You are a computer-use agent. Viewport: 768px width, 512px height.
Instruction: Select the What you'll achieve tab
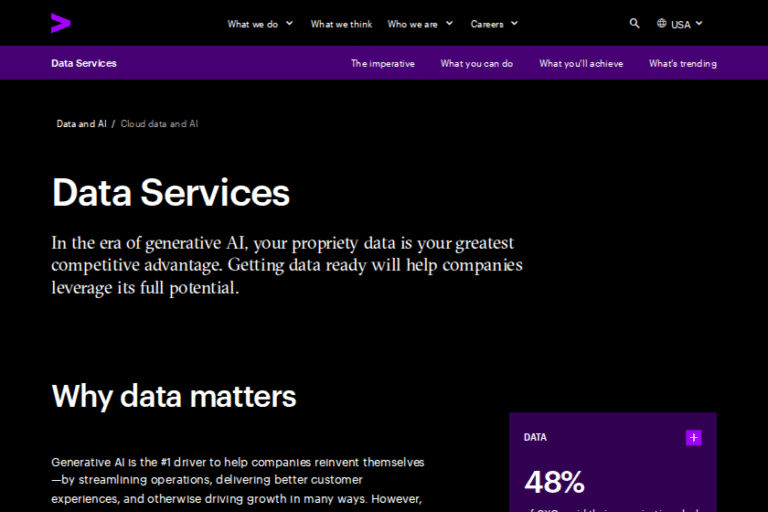coord(581,63)
